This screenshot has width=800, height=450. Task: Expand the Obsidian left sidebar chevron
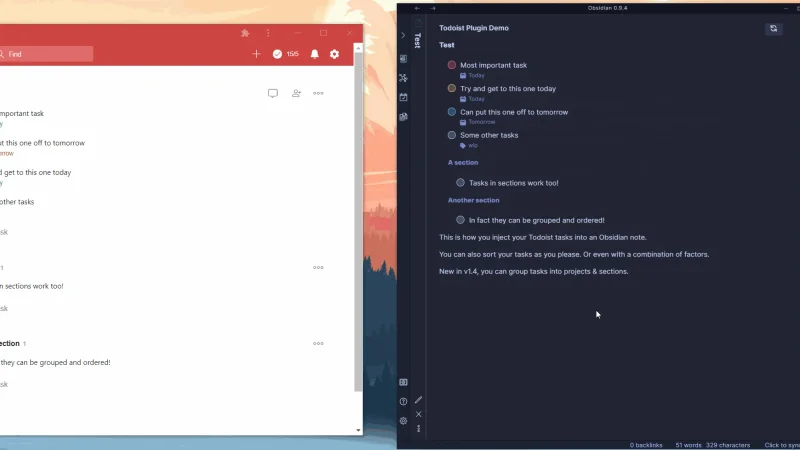point(403,36)
